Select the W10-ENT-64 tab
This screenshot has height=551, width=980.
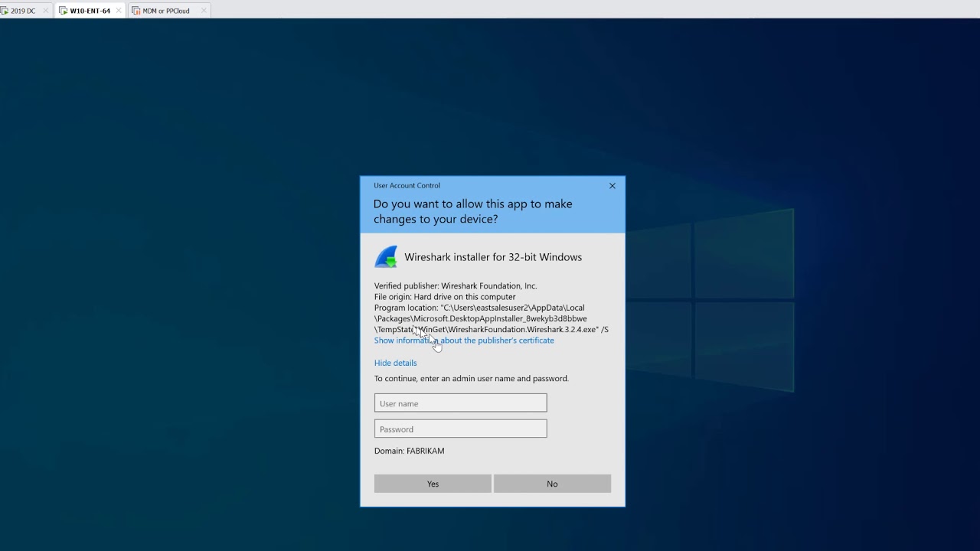(x=90, y=11)
